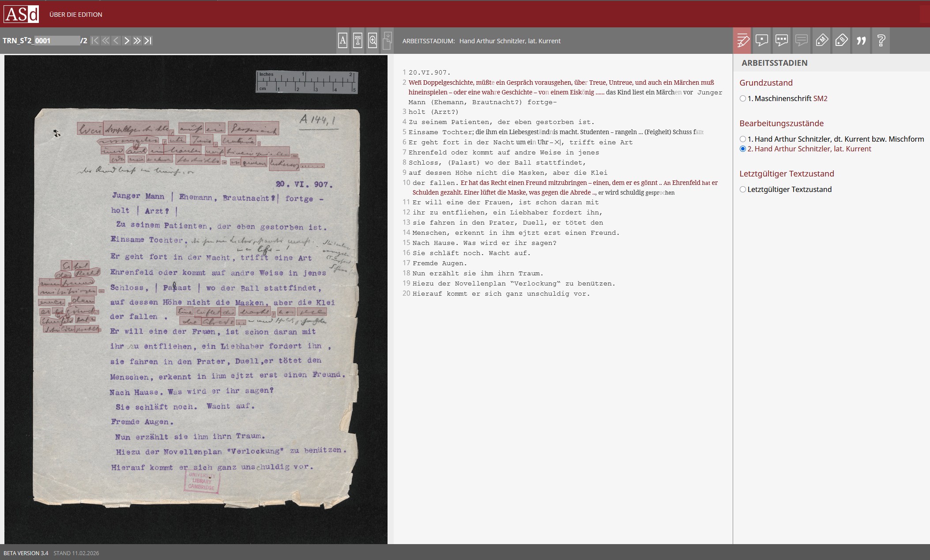Open the question mark help icon
The width and height of the screenshot is (930, 560).
coord(881,41)
